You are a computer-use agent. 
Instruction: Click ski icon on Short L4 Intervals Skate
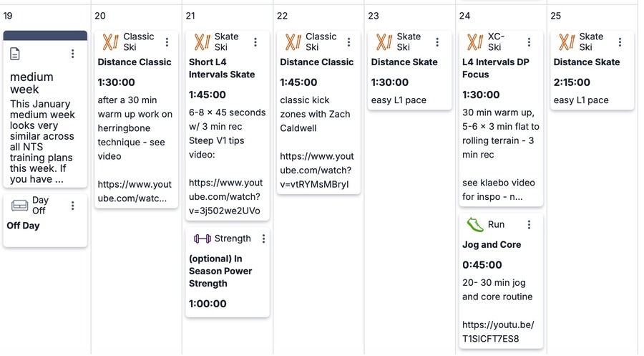202,42
